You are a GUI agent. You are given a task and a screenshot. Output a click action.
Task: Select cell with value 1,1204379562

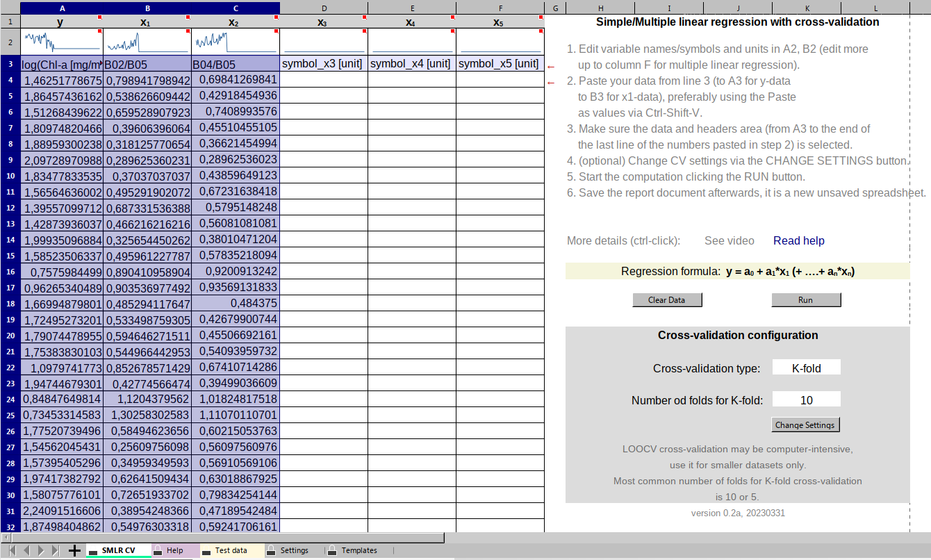(x=147, y=400)
